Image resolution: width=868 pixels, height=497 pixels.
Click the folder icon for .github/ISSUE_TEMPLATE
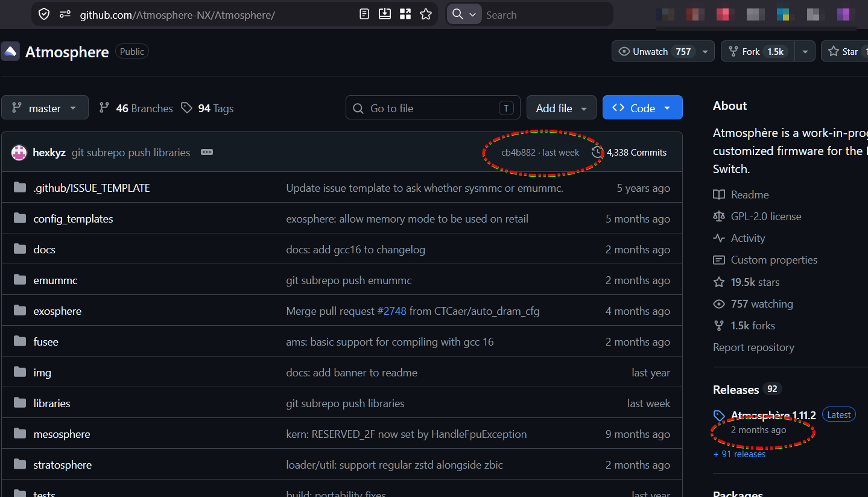pos(20,188)
